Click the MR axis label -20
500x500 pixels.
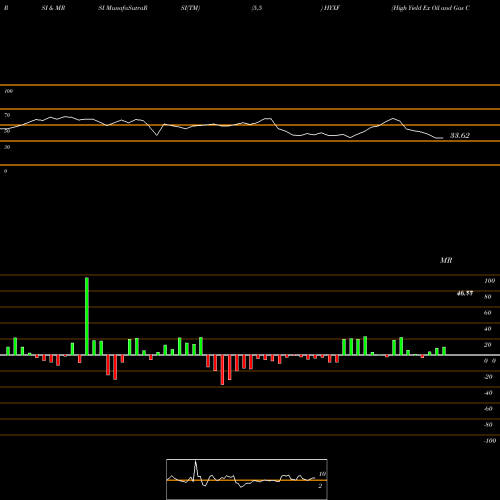tap(488, 377)
